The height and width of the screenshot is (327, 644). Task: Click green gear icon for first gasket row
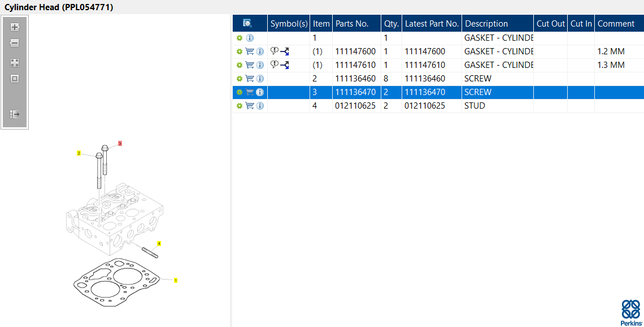coord(240,38)
